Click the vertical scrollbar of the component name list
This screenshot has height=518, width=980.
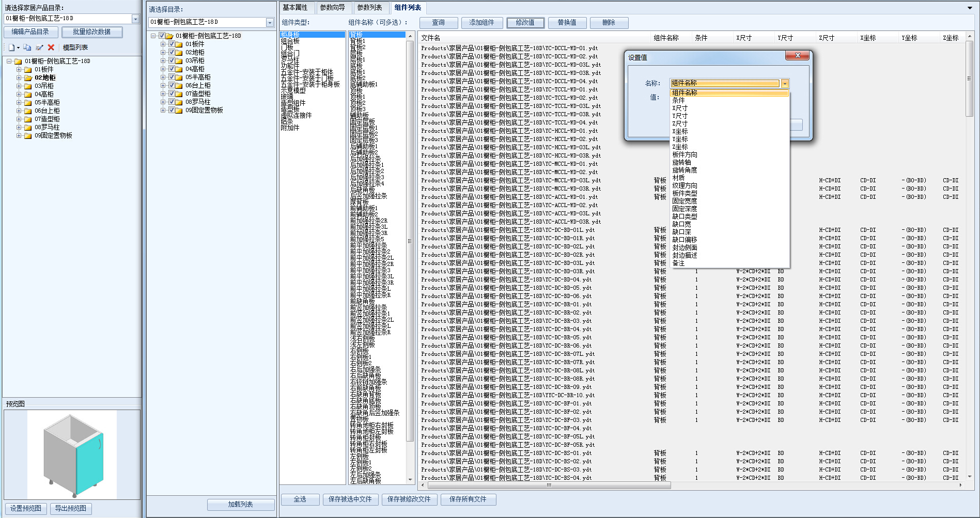click(410, 241)
